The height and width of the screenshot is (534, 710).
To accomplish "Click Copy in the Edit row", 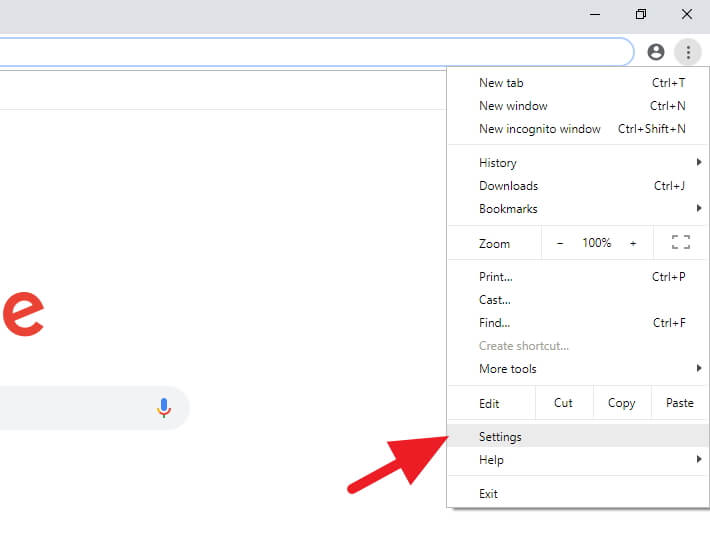I will [622, 403].
